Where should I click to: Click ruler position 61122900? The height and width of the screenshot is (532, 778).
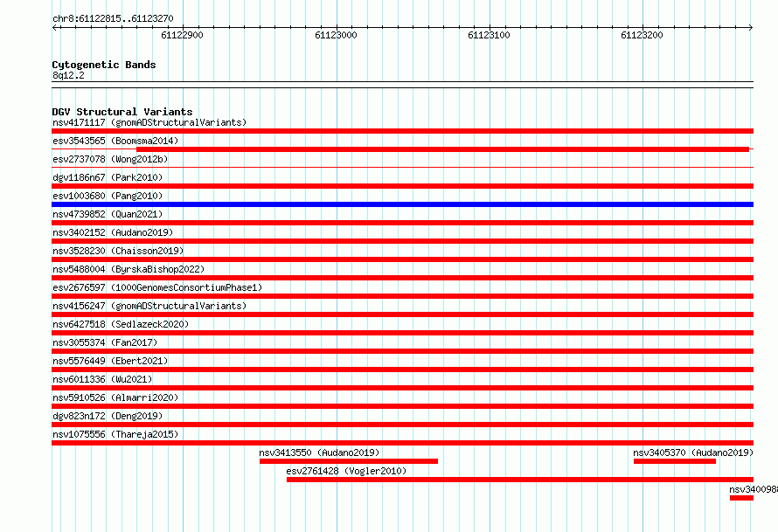click(182, 35)
